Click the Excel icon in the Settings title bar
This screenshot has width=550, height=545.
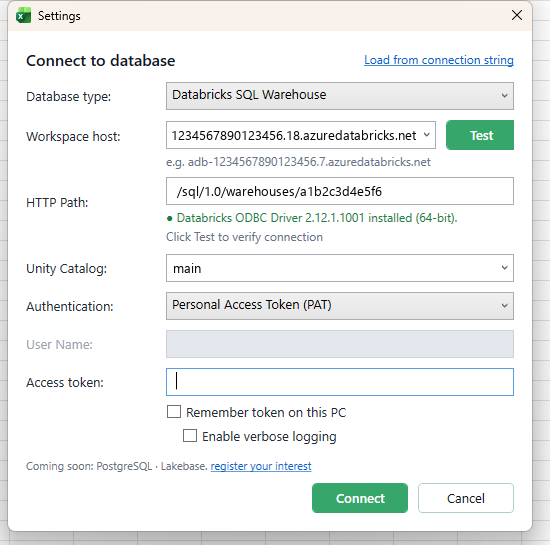24,16
